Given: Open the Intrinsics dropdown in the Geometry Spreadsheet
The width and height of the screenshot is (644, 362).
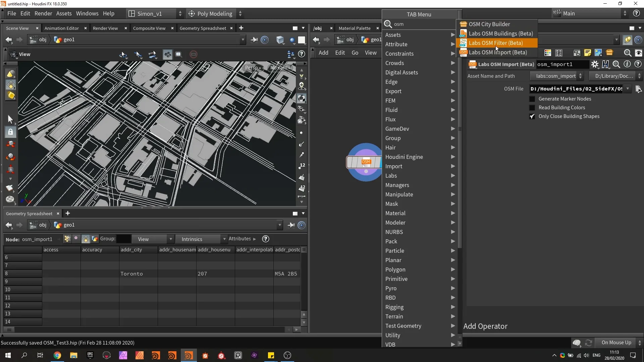Looking at the screenshot, I should [201, 239].
